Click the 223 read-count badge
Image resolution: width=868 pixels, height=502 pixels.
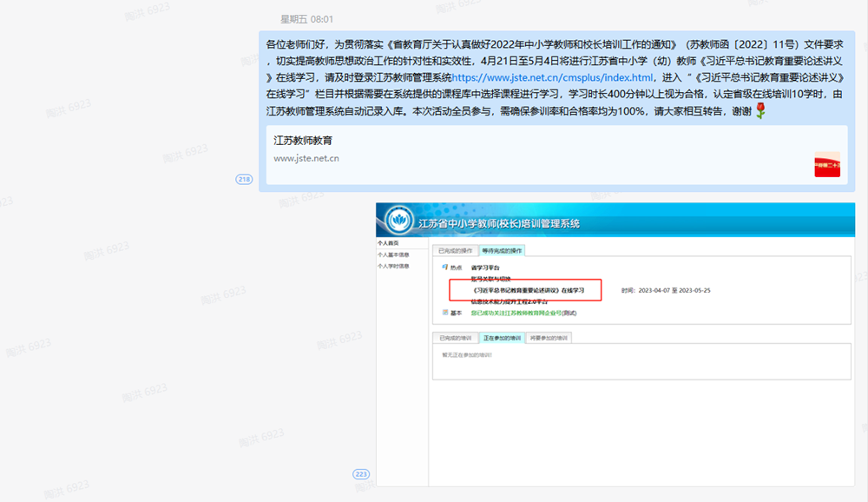361,474
